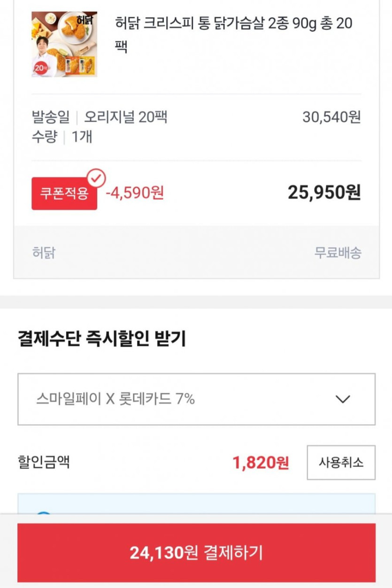Select the 수량 1개 quantity line
392x588 pixels.
[x=61, y=137]
